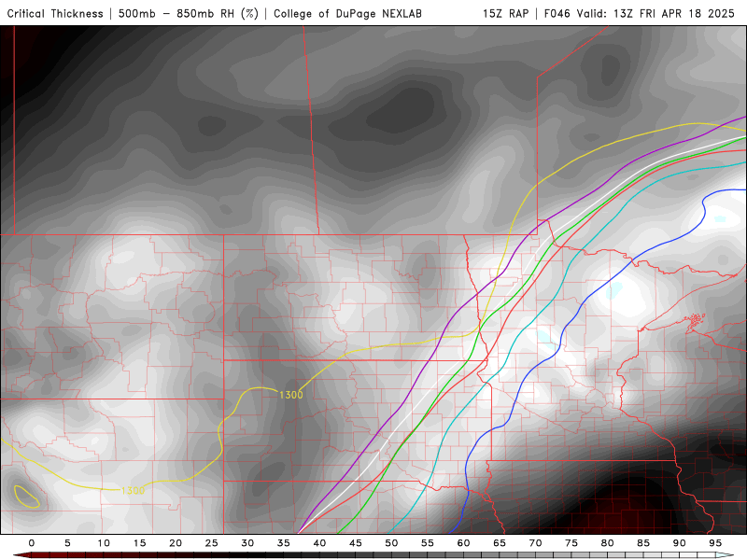Click the small closed yellow contour loop
Viewport: 747px width, 560px height.
click(26, 497)
